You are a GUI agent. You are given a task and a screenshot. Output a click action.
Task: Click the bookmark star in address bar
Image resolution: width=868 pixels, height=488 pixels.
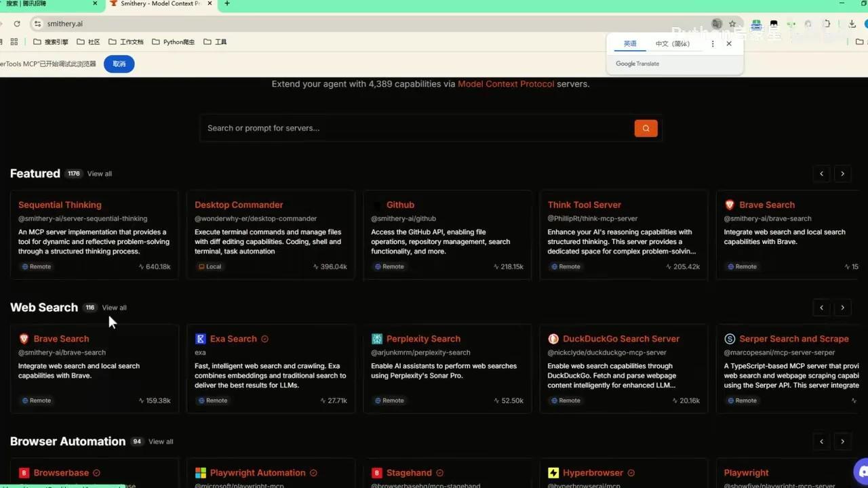point(733,23)
